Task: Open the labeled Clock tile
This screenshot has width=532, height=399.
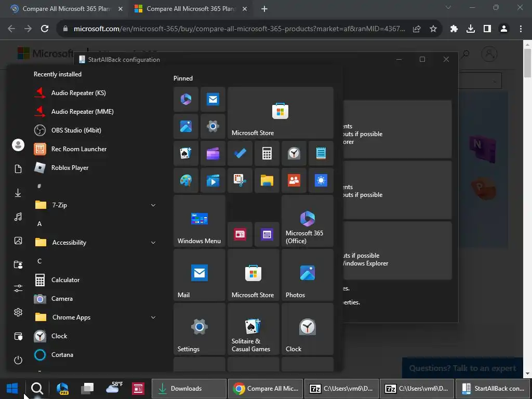Action: click(x=308, y=329)
